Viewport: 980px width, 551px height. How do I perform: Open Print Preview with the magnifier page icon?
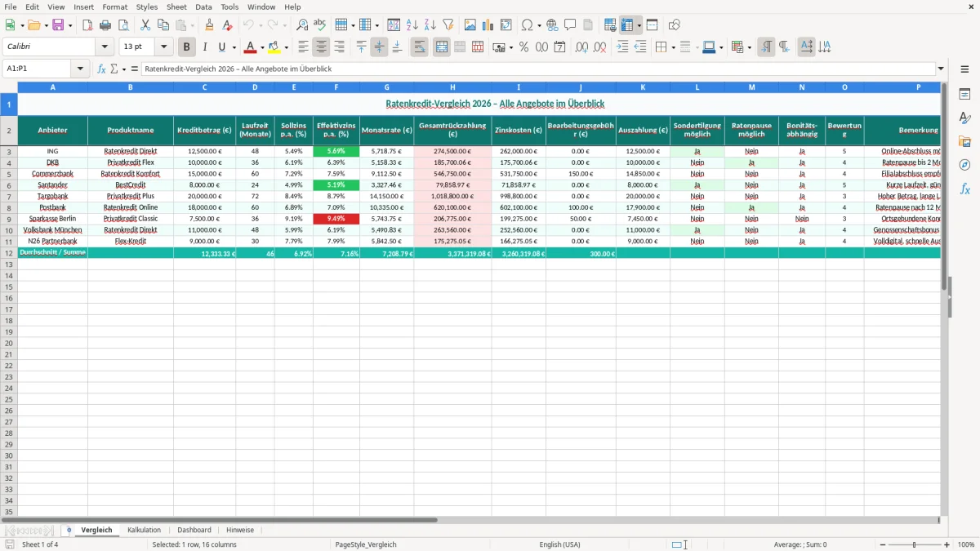pos(123,25)
